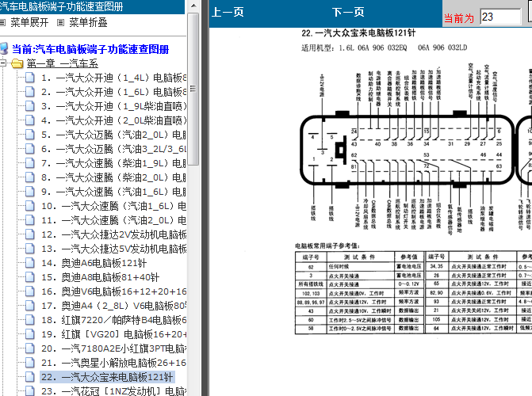Click the page icon beside item 13 捷达5V发动机
532x396 pixels.
tap(30, 249)
